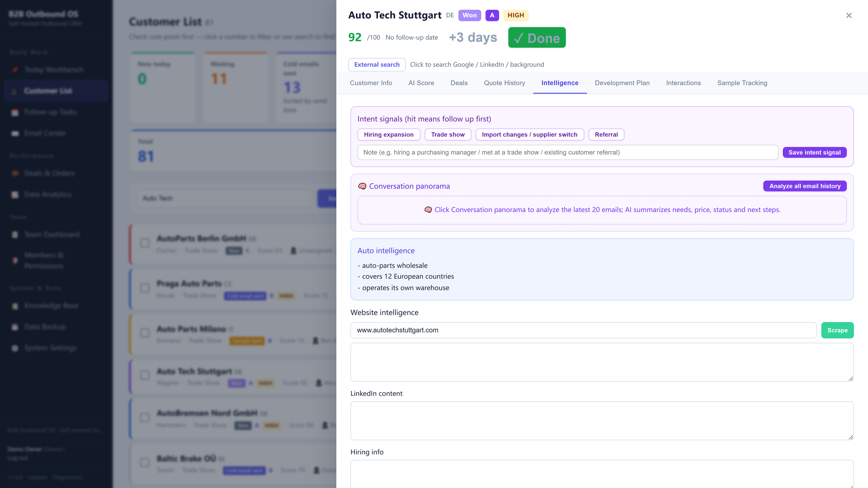Open the Quote History tab

505,83
